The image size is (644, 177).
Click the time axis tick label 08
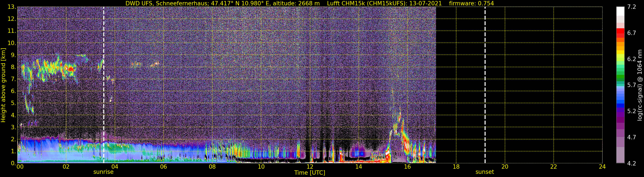[x=212, y=167]
